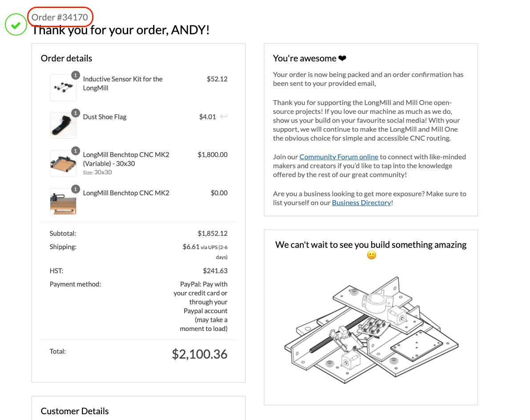Click the CNC parts line drawing illustration

(x=371, y=330)
